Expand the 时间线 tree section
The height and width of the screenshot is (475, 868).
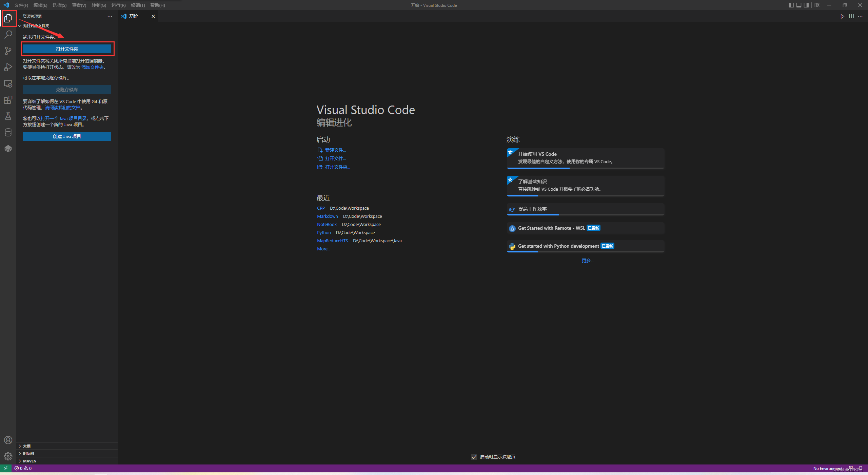(x=28, y=453)
